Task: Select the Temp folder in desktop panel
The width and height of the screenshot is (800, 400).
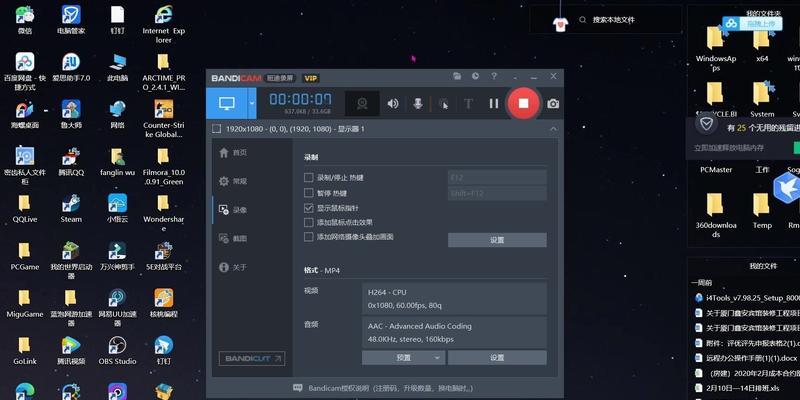Action: point(762,211)
